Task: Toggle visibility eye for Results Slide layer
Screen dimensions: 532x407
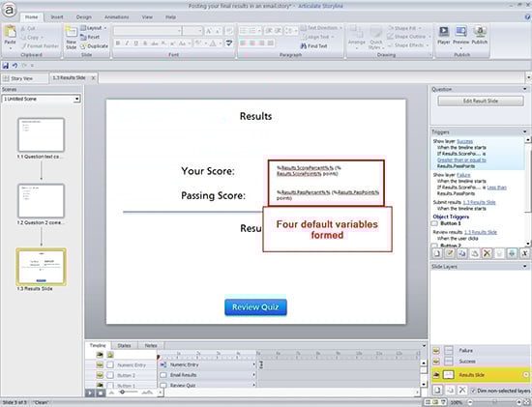Action: pyautogui.click(x=436, y=375)
